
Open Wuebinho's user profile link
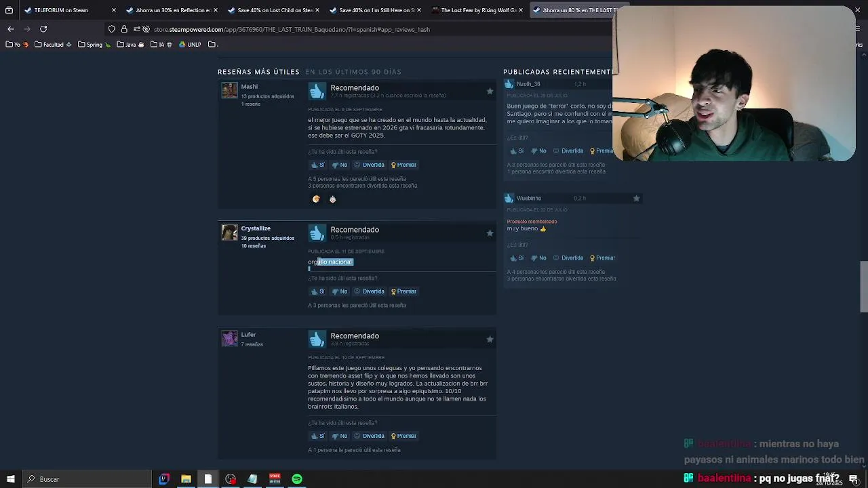click(x=529, y=199)
